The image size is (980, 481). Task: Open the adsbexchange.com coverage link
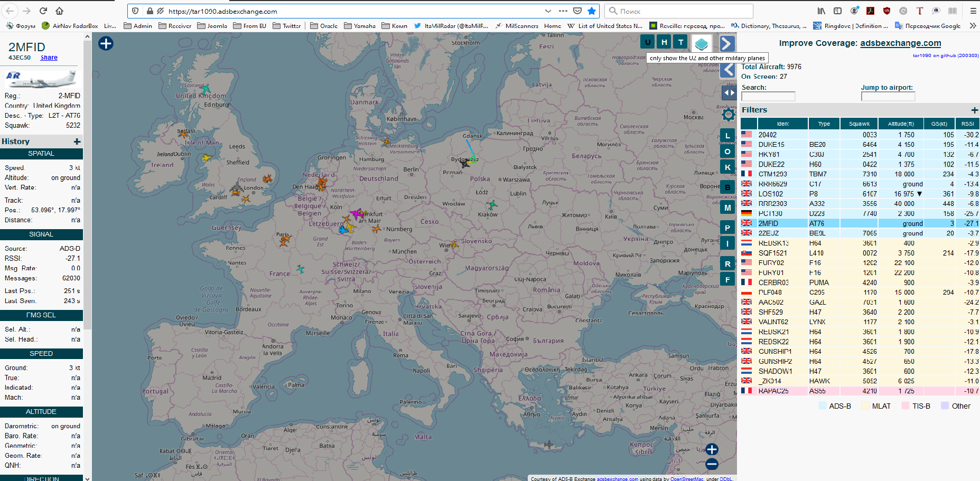tap(900, 43)
